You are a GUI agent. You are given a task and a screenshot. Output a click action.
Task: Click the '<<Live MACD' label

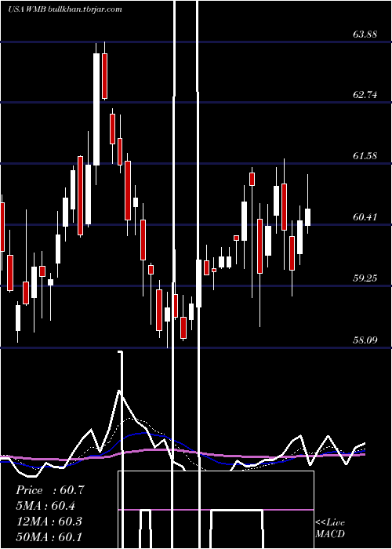tap(330, 529)
